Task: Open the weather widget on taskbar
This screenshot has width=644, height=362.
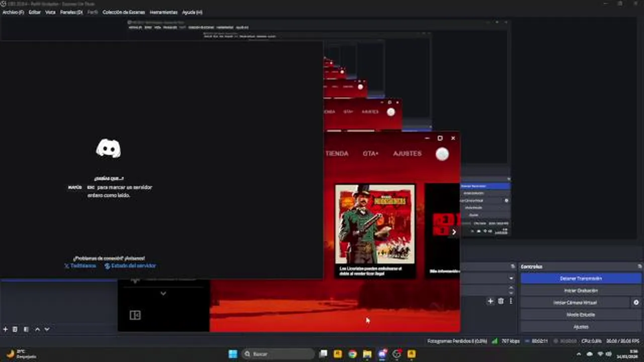Action: point(22,354)
